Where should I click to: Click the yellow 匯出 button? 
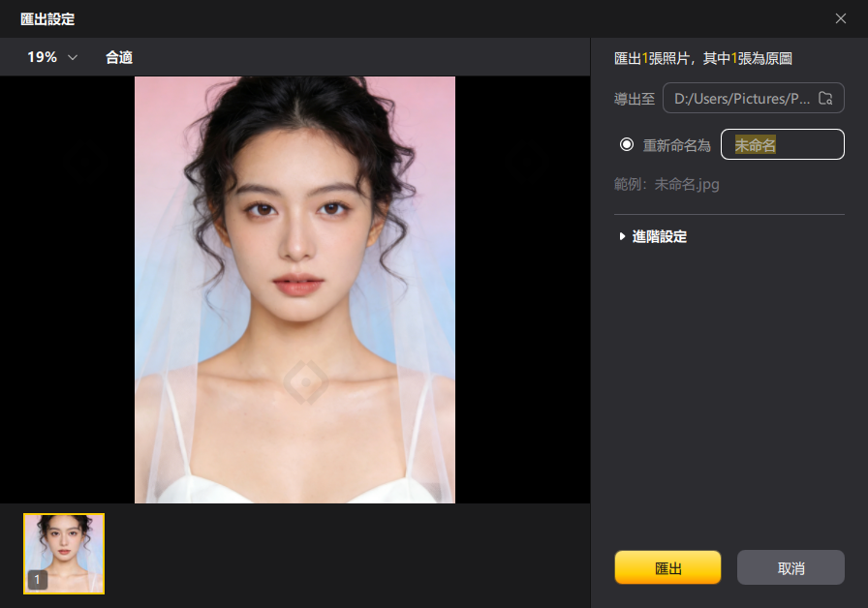tap(667, 567)
